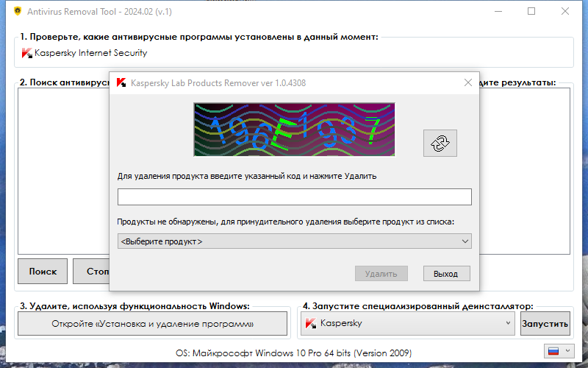
Task: Click the Выход button
Action: pos(446,274)
